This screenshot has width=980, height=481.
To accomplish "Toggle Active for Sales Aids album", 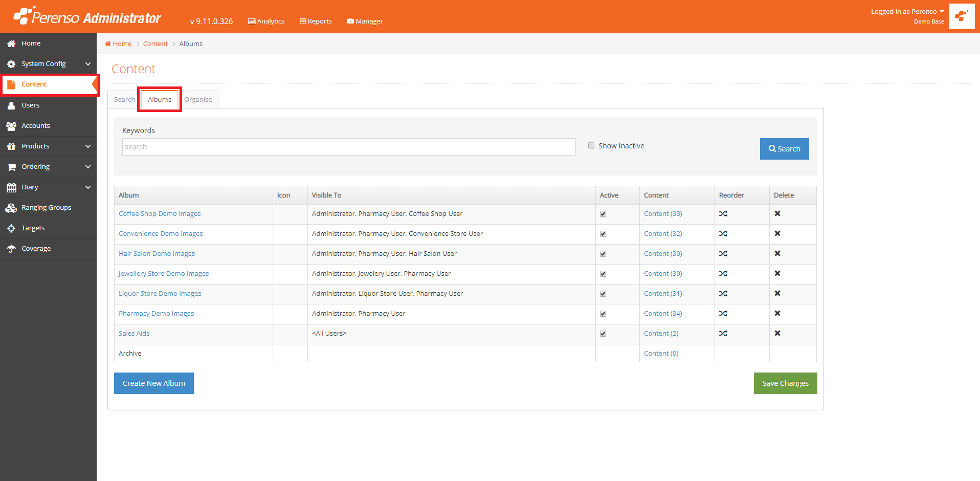I will point(603,334).
